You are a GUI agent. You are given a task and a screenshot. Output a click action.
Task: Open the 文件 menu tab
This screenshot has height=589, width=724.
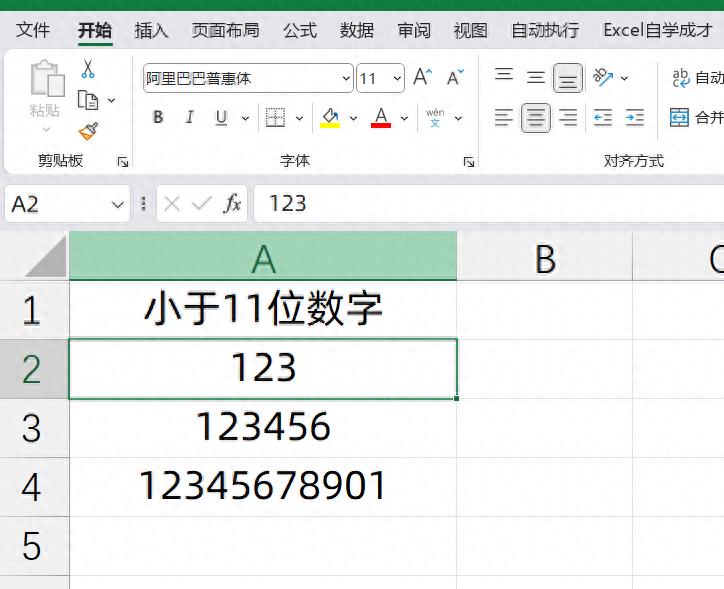click(33, 30)
